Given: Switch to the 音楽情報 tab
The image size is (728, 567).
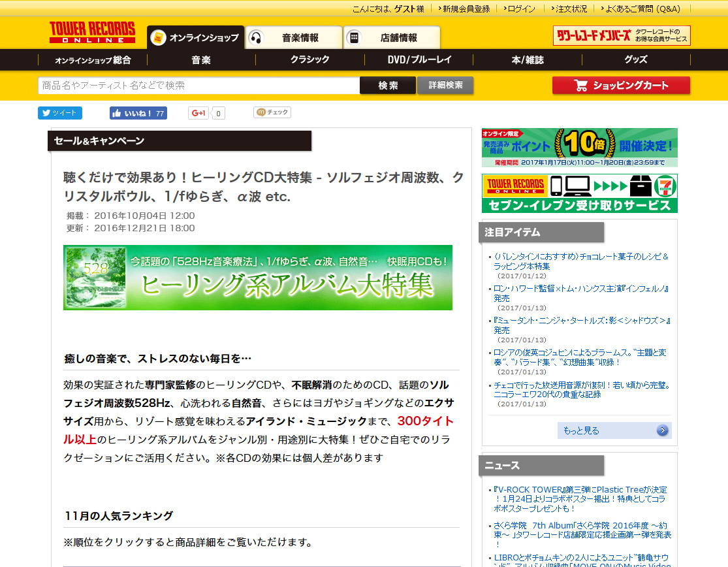Looking at the screenshot, I should tap(294, 38).
